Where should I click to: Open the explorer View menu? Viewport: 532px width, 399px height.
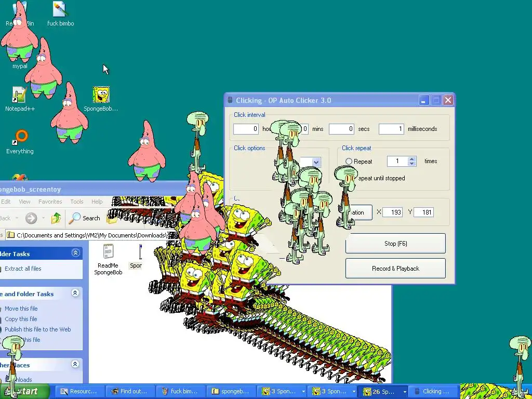coord(24,202)
